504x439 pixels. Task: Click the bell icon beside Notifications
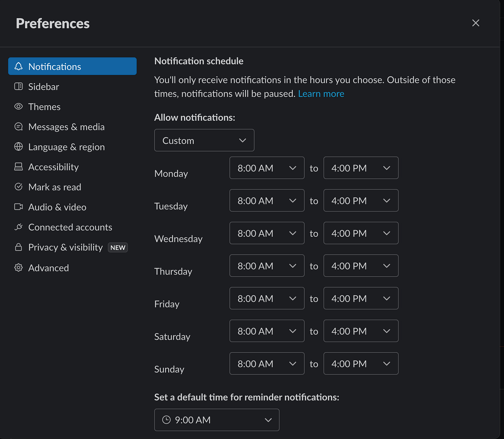(19, 66)
